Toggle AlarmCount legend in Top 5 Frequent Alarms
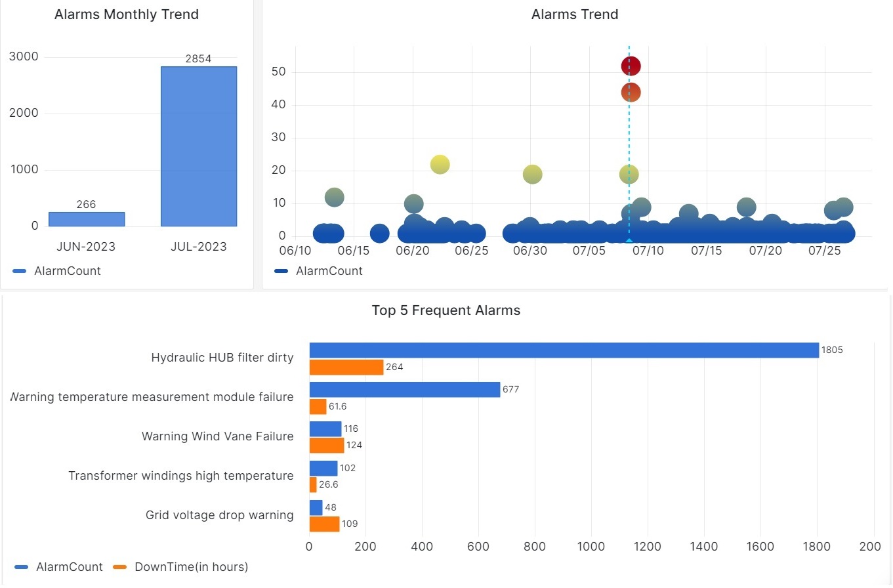The height and width of the screenshot is (588, 893). tap(59, 567)
